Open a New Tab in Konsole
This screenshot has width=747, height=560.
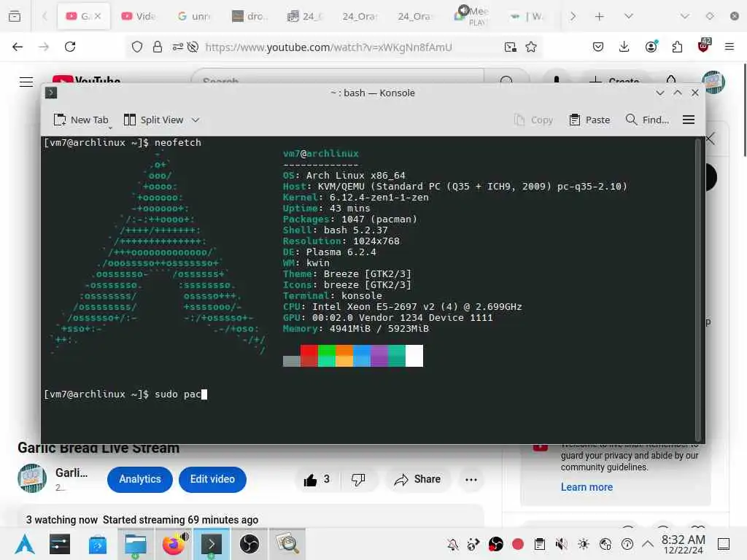tap(80, 120)
